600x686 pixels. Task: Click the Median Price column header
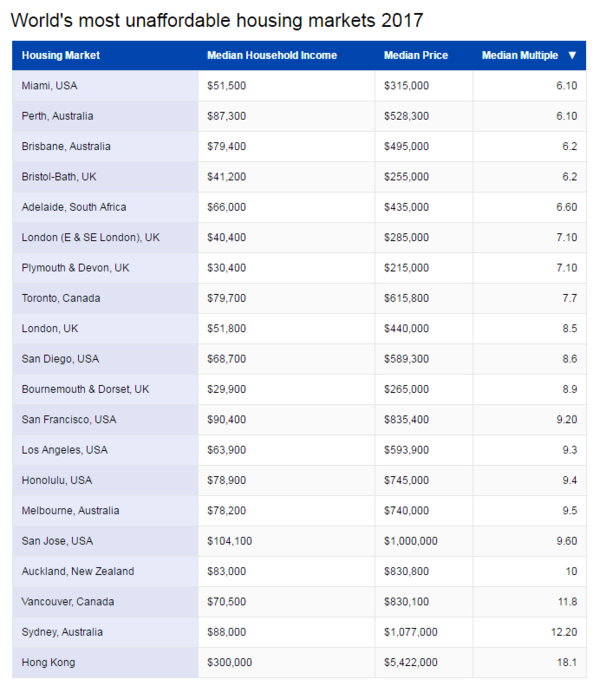(415, 56)
